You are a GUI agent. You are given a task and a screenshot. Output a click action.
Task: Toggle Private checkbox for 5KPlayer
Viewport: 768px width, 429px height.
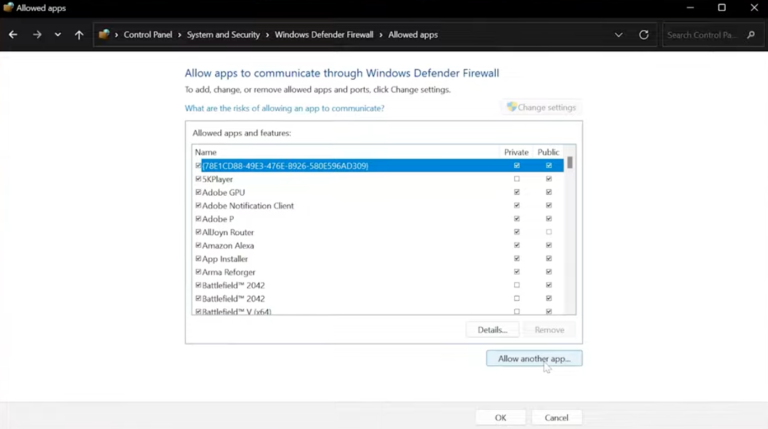coord(517,179)
